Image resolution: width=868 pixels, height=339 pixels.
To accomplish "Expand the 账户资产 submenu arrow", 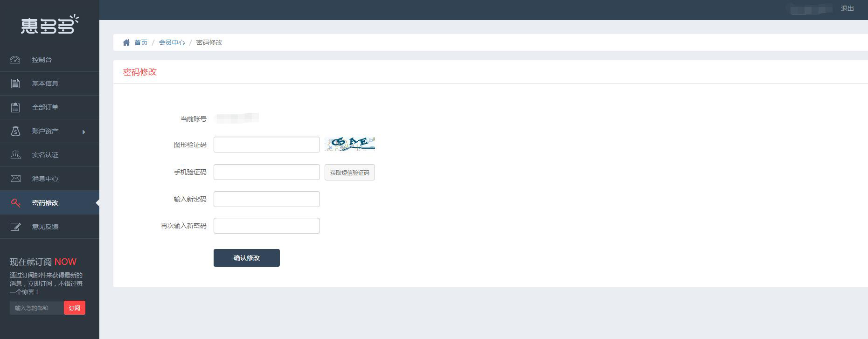I will (84, 132).
